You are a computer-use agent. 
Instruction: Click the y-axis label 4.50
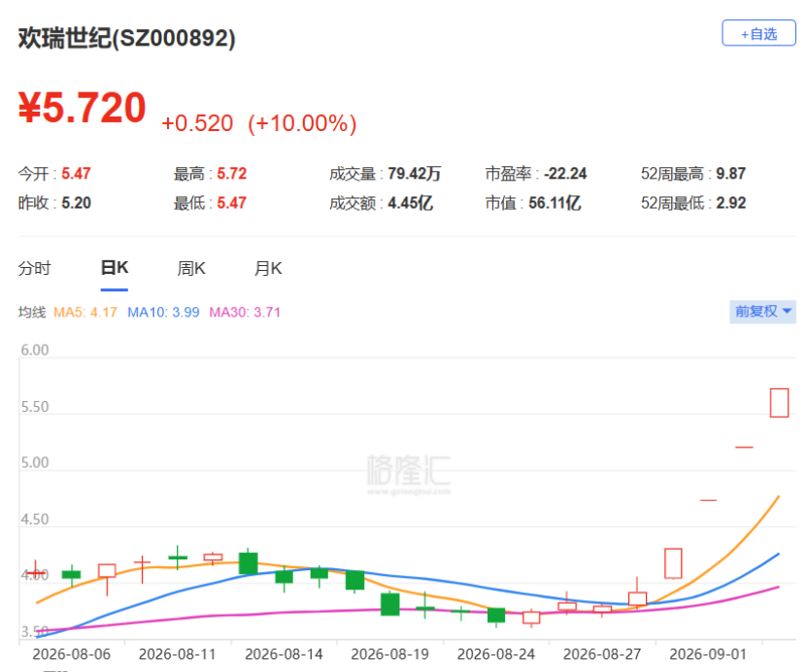[x=35, y=520]
